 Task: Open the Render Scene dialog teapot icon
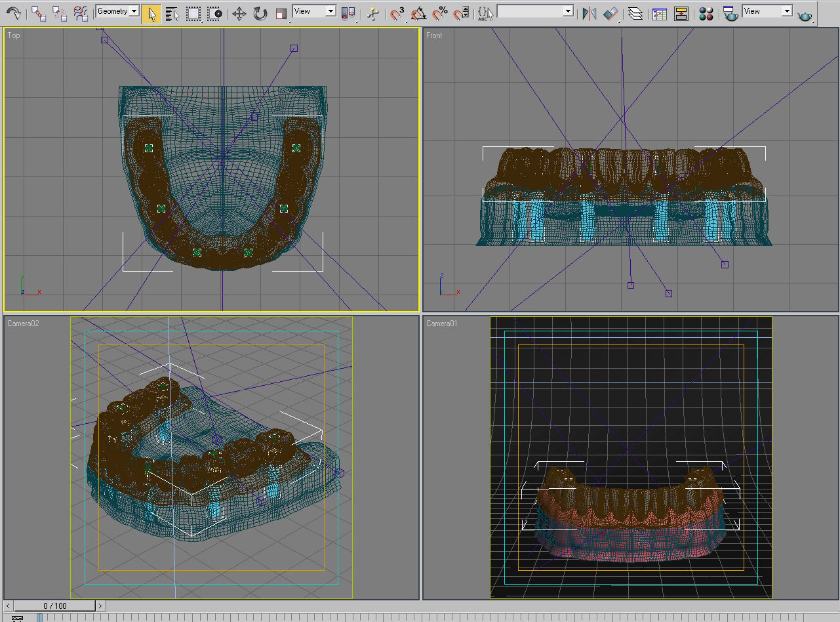729,13
